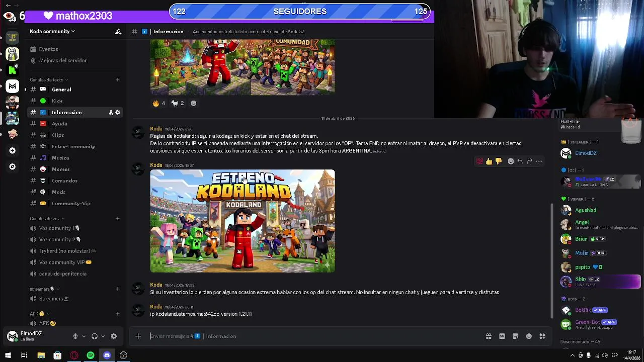Screen dimensions: 644x362
Task: Join the Streamers voice channel
Action: click(54, 299)
